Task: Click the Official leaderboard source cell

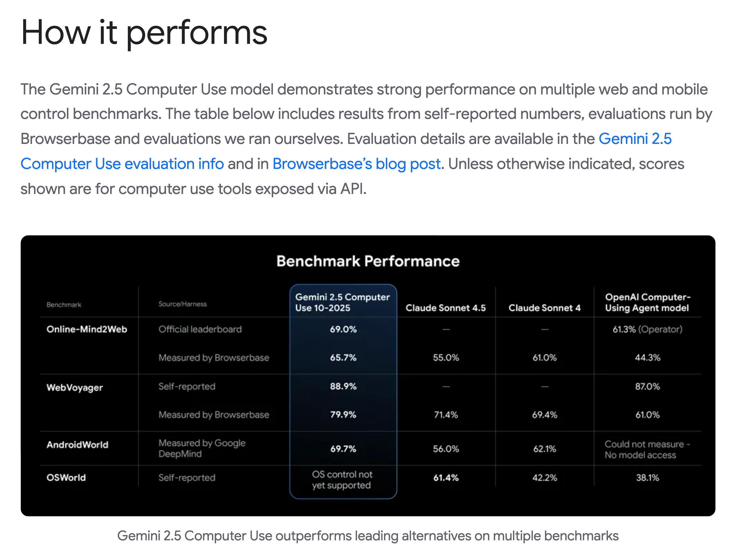Action: click(x=200, y=329)
